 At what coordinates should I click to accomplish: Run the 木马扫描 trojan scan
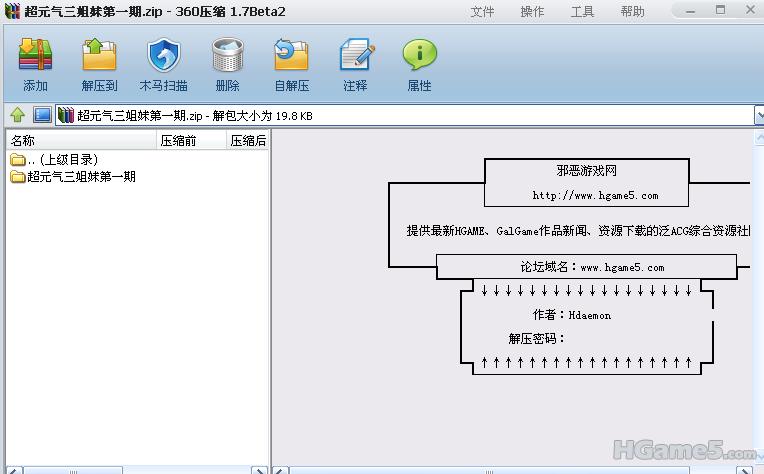click(163, 64)
